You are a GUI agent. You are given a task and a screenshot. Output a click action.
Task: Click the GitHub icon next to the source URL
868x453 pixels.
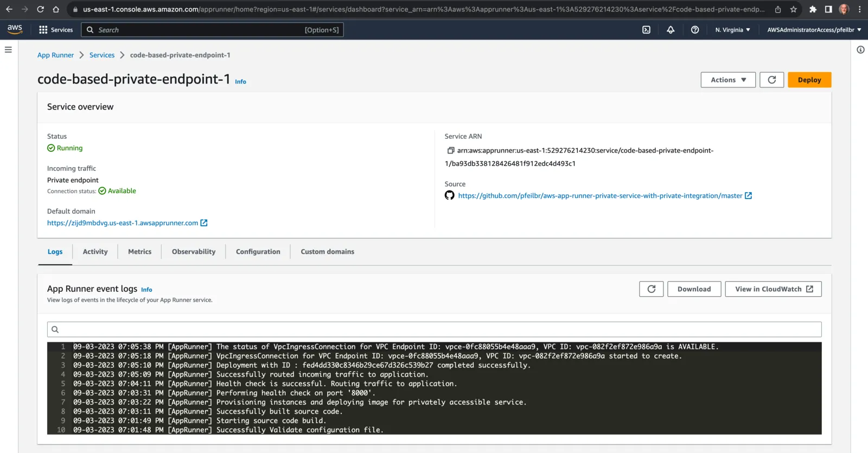pyautogui.click(x=450, y=195)
